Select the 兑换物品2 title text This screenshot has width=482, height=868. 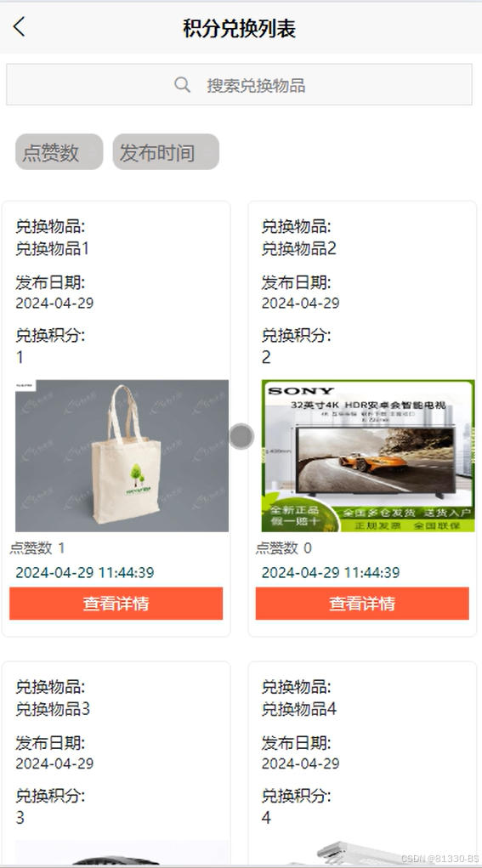point(299,248)
